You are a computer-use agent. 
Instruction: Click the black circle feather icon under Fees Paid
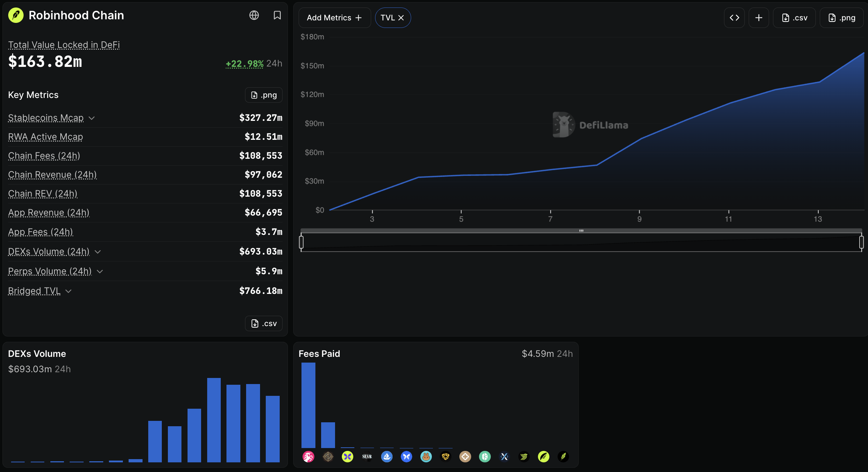(x=563, y=457)
